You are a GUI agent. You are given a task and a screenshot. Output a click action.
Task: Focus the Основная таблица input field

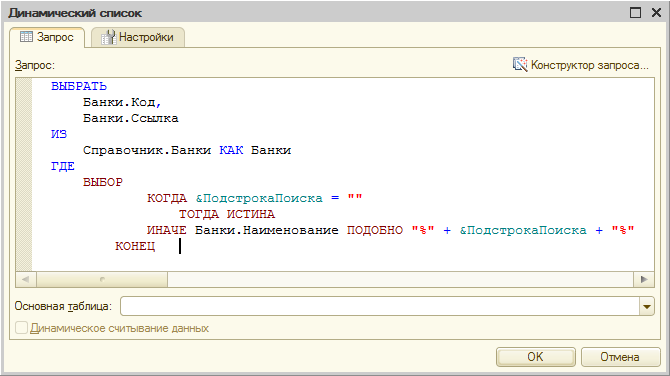[380, 306]
